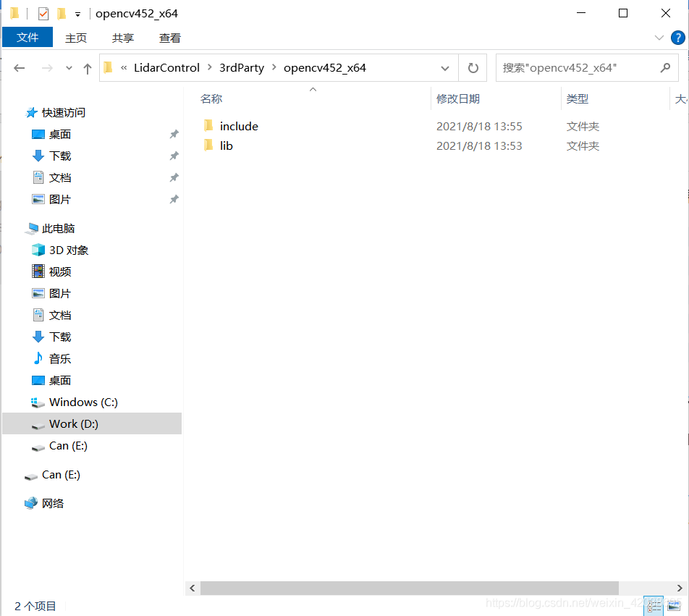Screen dimensions: 689x616
Task: Click the include folder date 2021/8/18 13:55
Action: tap(479, 127)
